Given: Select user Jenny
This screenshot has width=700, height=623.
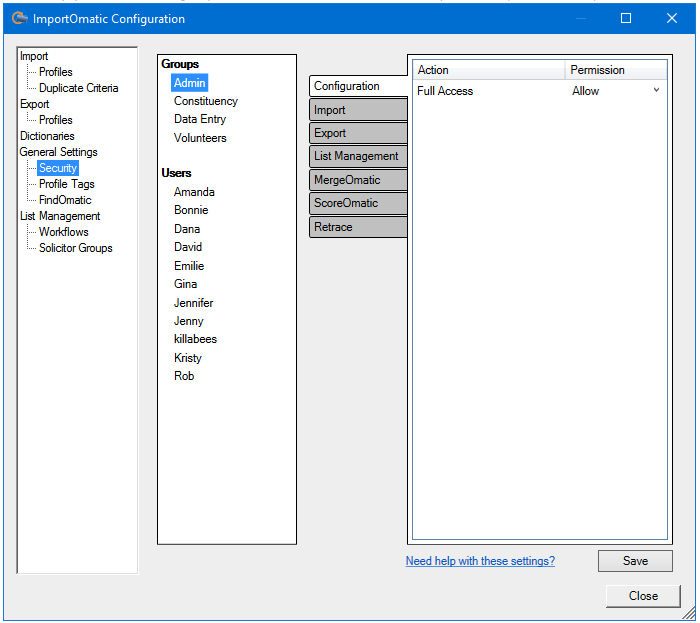Looking at the screenshot, I should click(188, 321).
